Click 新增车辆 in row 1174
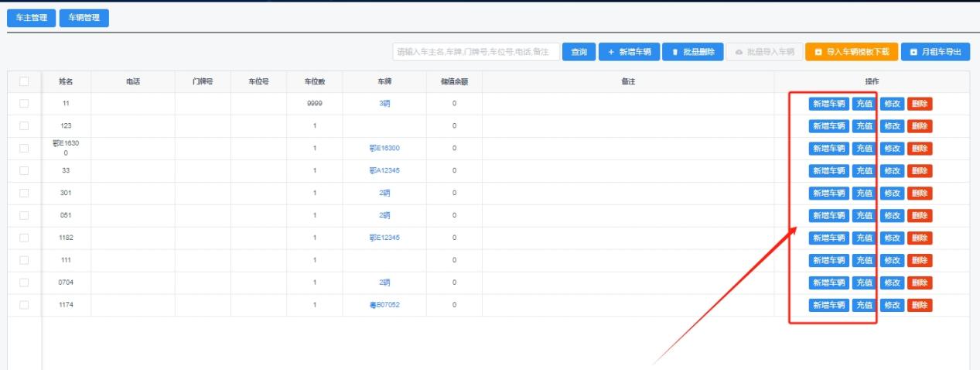Screen dimensions: 980x370 (x=828, y=306)
